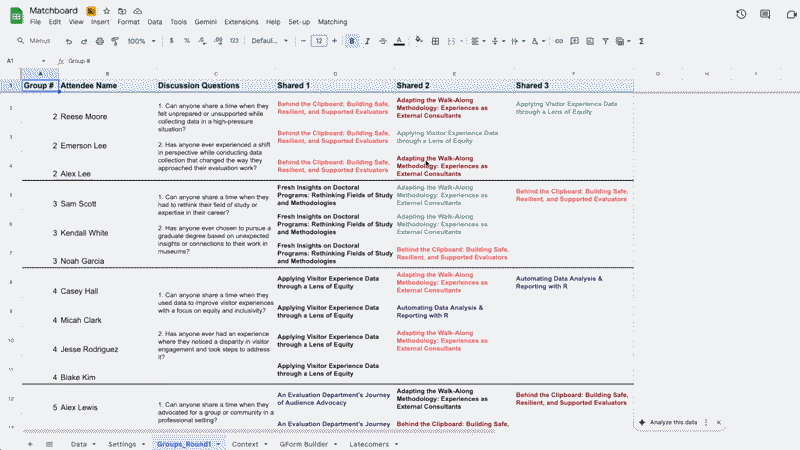The height and width of the screenshot is (450, 800).
Task: Open text wrapping dropdown
Action: (x=517, y=41)
